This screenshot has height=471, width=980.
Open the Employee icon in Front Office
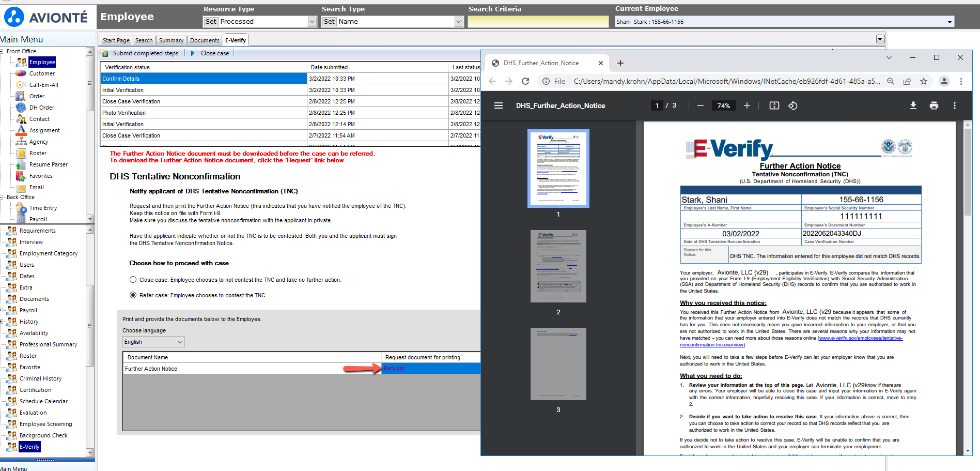[x=21, y=62]
